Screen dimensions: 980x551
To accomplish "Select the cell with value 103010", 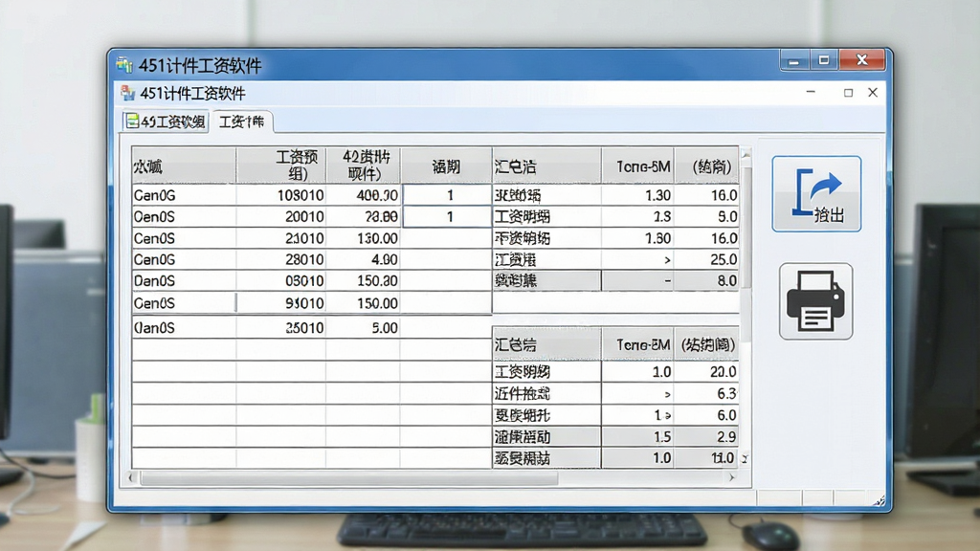I will tap(281, 195).
